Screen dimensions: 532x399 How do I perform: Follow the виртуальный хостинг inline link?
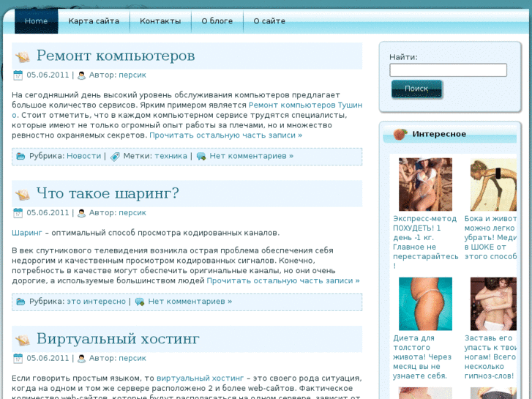pyautogui.click(x=201, y=379)
